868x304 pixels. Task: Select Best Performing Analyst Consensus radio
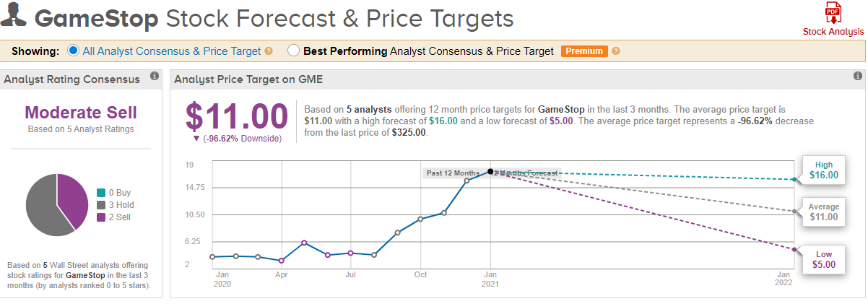click(x=293, y=51)
